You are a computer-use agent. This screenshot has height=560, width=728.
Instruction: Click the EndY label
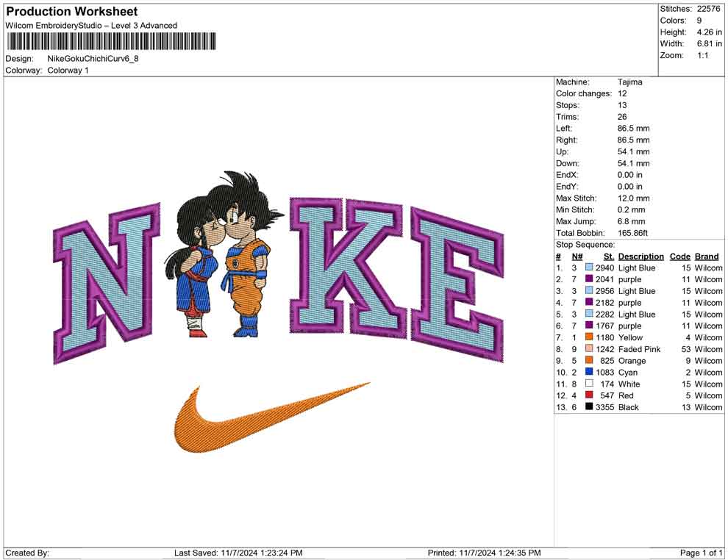[x=567, y=186]
